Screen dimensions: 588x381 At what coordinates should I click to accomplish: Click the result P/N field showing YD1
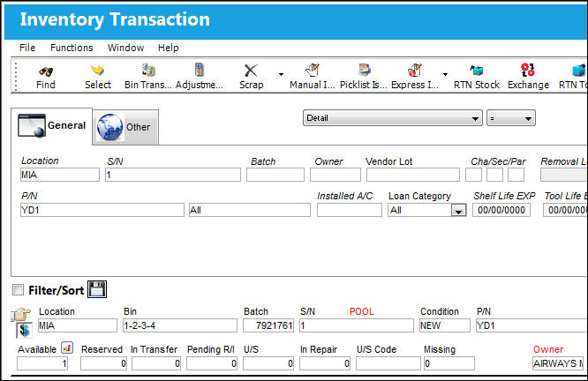coord(531,325)
